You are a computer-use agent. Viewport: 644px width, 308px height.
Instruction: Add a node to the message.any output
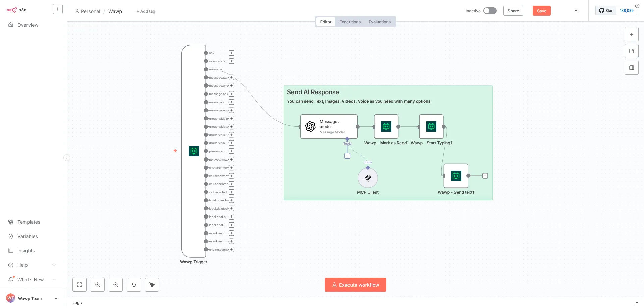(231, 86)
